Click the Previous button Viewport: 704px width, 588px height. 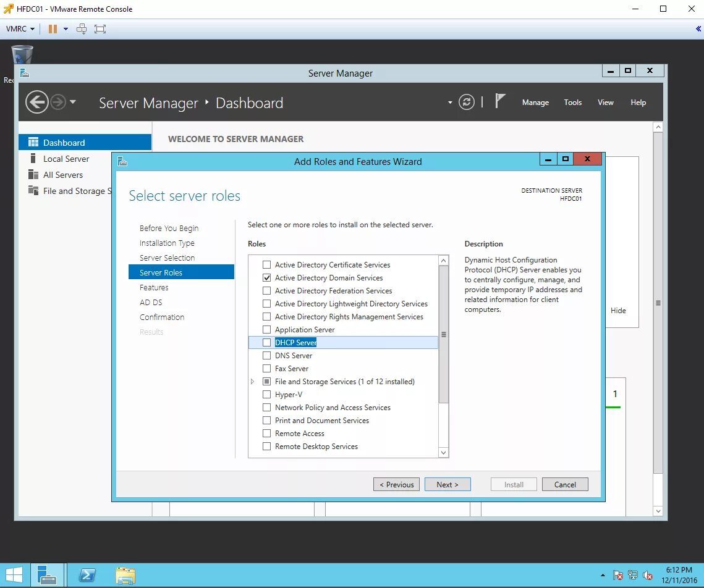396,484
